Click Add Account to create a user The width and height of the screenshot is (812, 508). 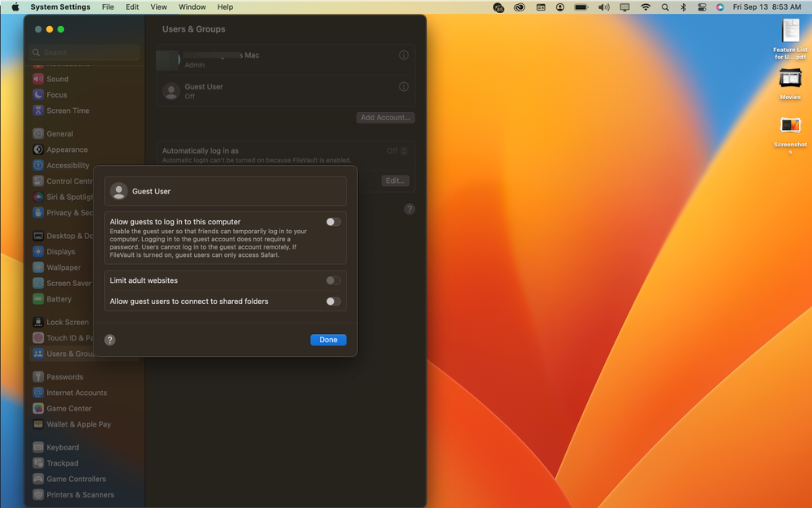[x=385, y=117]
